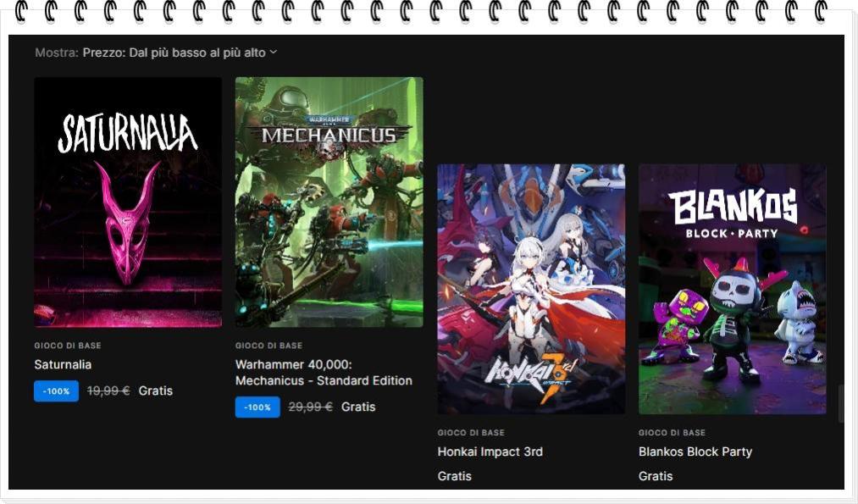Click the -100% discount badge under Saturnalia
This screenshot has width=858, height=504.
coord(56,391)
